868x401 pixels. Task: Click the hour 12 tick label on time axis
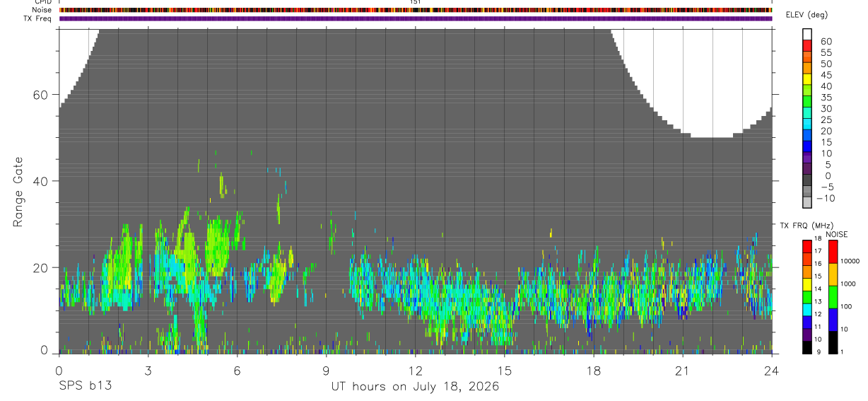point(415,370)
